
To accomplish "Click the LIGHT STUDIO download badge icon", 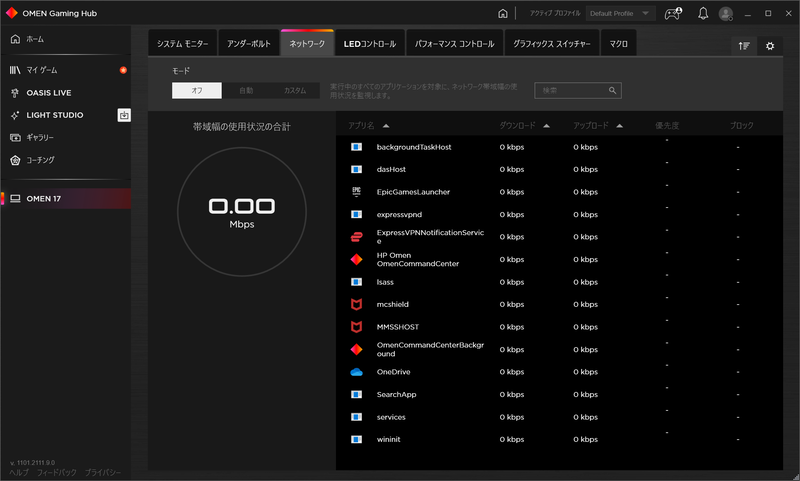I will click(x=124, y=115).
